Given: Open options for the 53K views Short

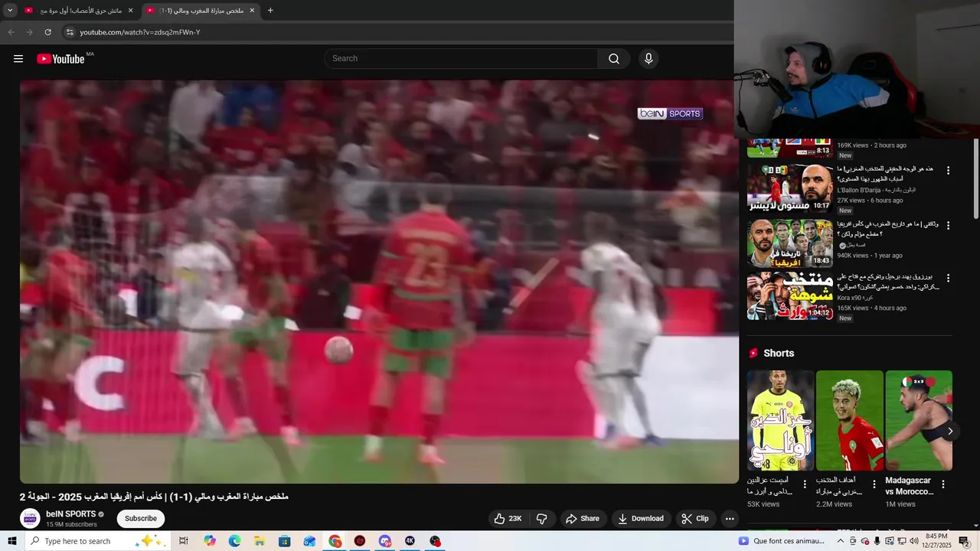Looking at the screenshot, I should tap(805, 484).
